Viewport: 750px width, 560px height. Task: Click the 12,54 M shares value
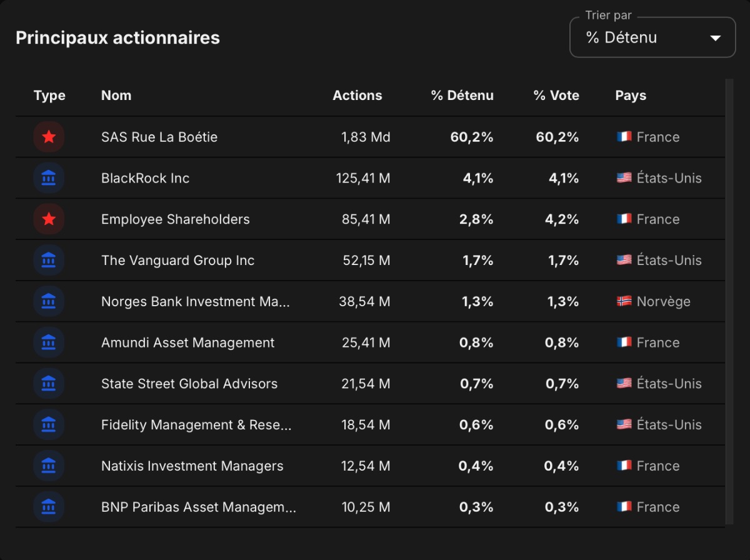pos(366,466)
